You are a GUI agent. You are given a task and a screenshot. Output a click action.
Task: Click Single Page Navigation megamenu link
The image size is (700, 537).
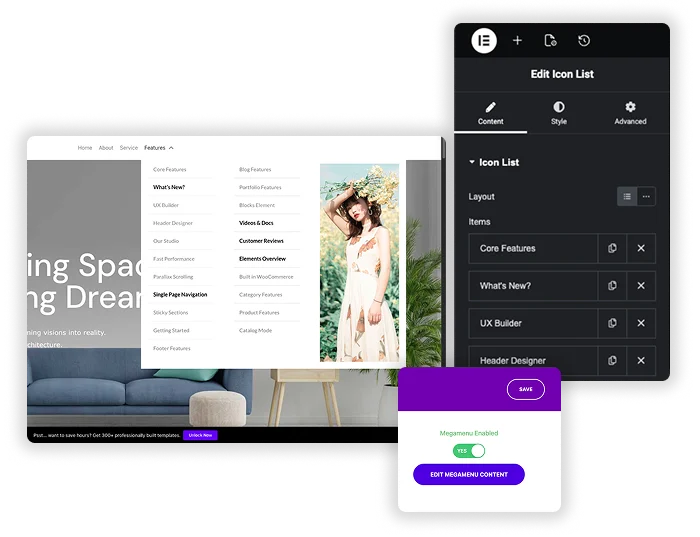[180, 295]
